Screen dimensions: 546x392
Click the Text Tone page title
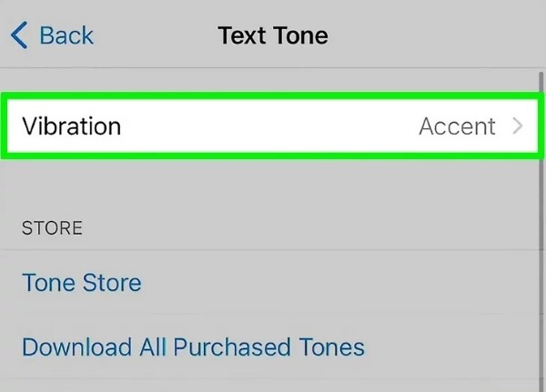273,35
